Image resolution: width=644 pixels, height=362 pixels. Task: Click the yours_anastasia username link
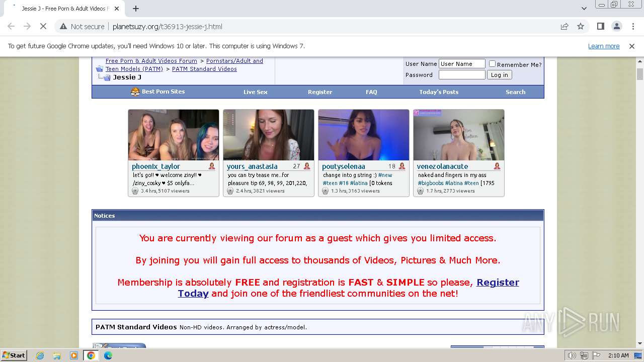tap(252, 166)
